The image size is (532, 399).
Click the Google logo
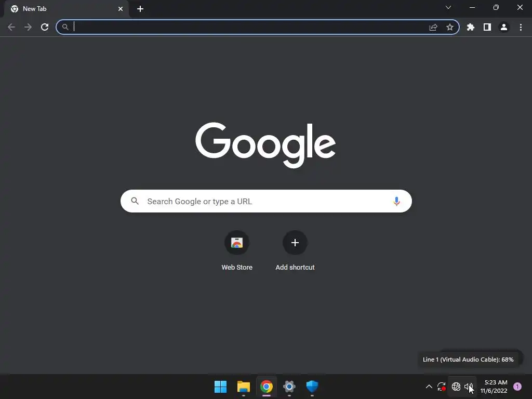pos(265,145)
